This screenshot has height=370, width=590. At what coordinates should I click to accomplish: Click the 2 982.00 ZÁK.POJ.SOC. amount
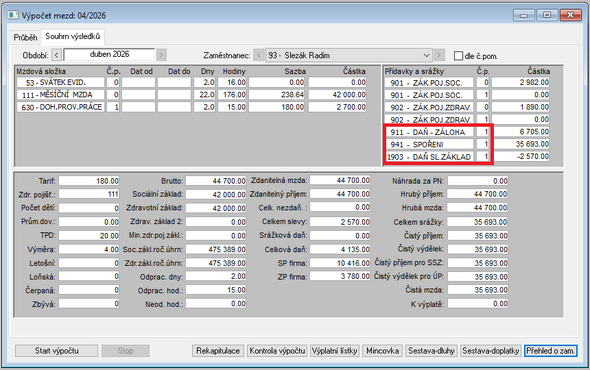(520, 82)
